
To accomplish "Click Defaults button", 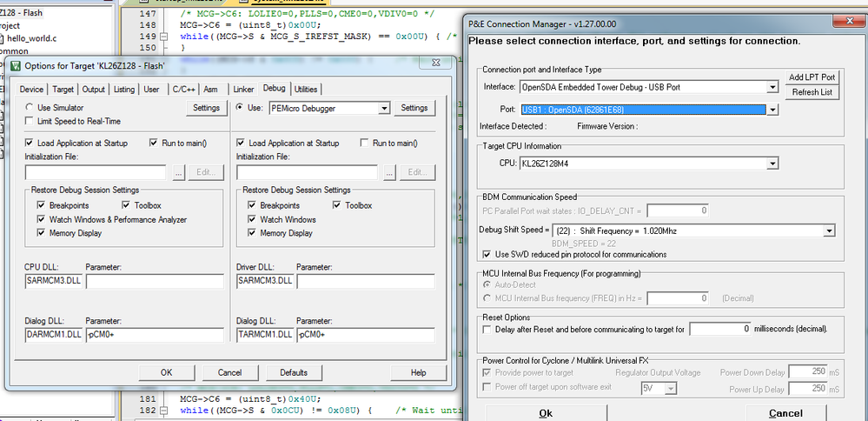I will coord(294,373).
